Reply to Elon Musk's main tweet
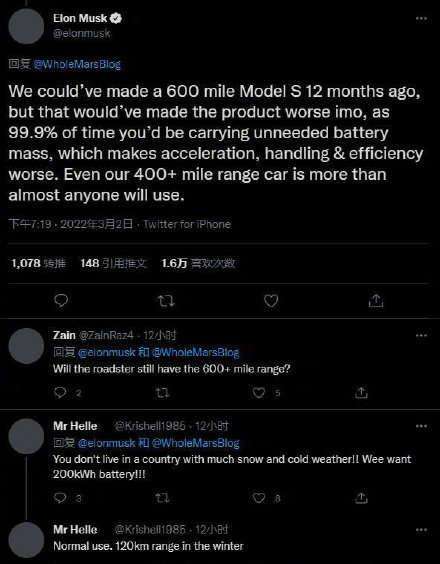The image size is (440, 564). coord(61,301)
